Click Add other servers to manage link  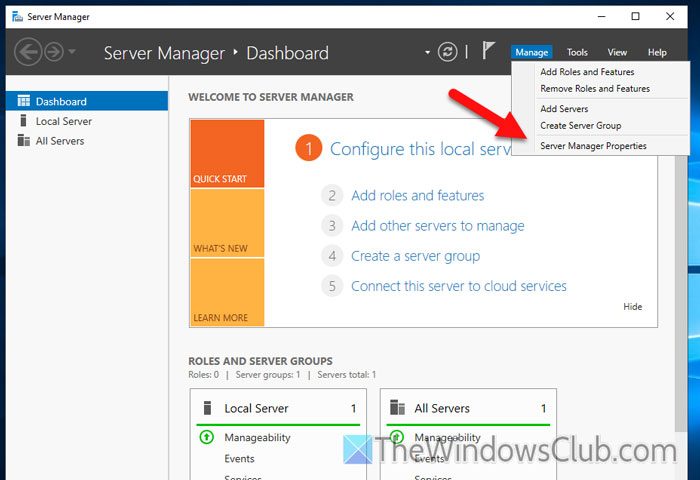pyautogui.click(x=438, y=225)
